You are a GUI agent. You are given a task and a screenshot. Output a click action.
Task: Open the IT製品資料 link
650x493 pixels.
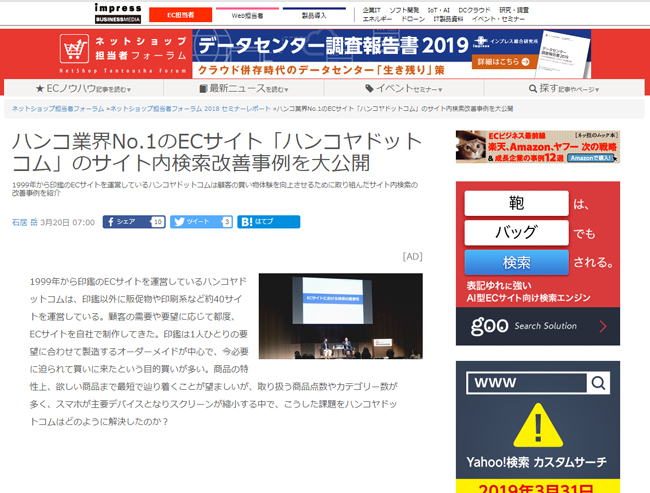[448, 19]
